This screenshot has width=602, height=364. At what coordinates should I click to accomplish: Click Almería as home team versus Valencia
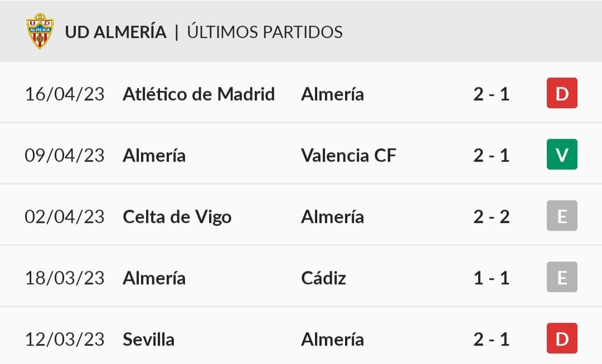[154, 156]
